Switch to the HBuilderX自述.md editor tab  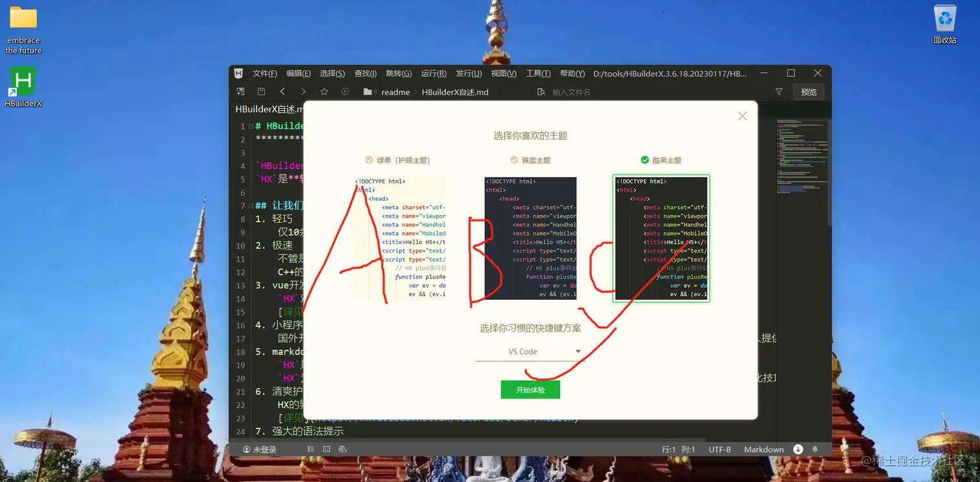tap(269, 109)
